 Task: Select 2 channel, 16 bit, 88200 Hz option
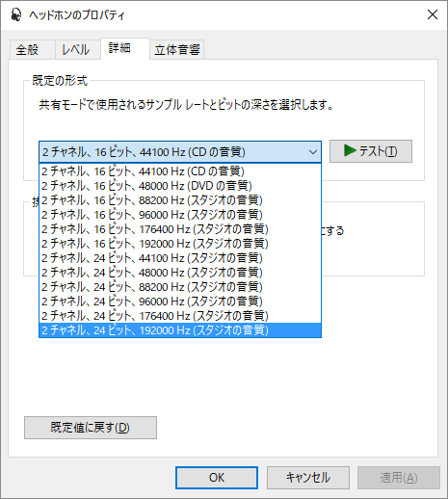(x=180, y=200)
